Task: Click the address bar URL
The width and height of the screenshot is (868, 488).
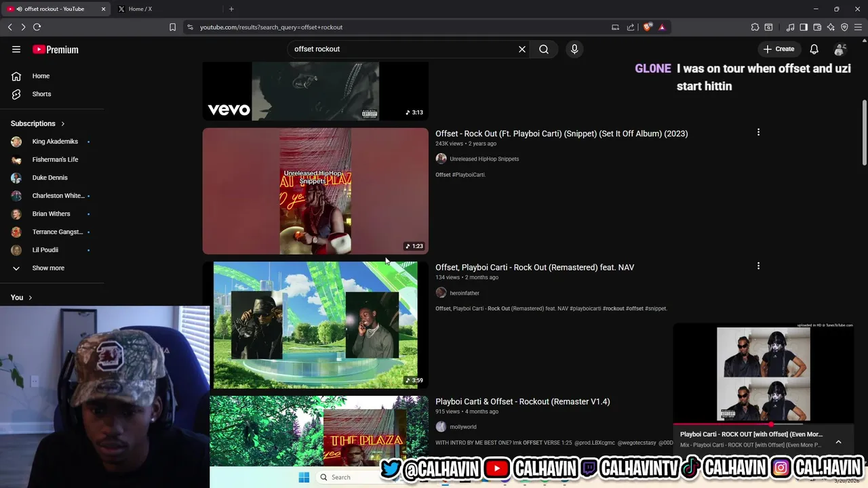Action: pos(271,27)
